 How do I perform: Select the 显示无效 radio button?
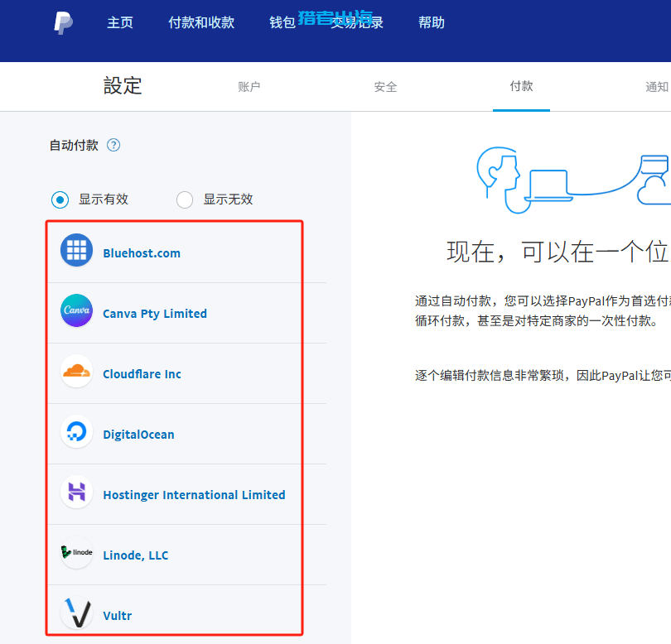[x=185, y=199]
